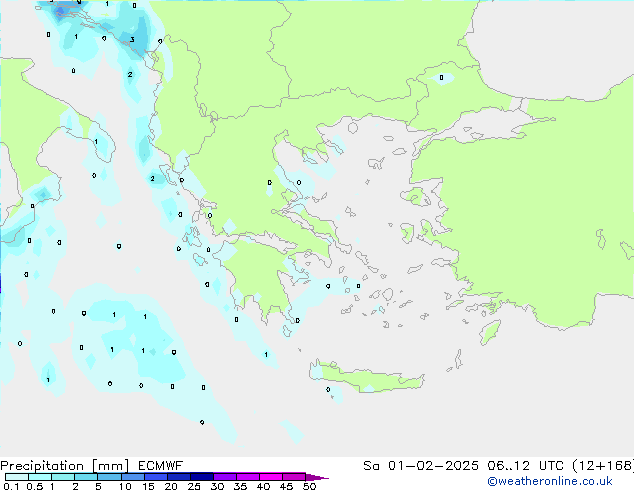
Task: Select legend swatch between 0.5 and 1
Action: pyautogui.click(x=40, y=477)
